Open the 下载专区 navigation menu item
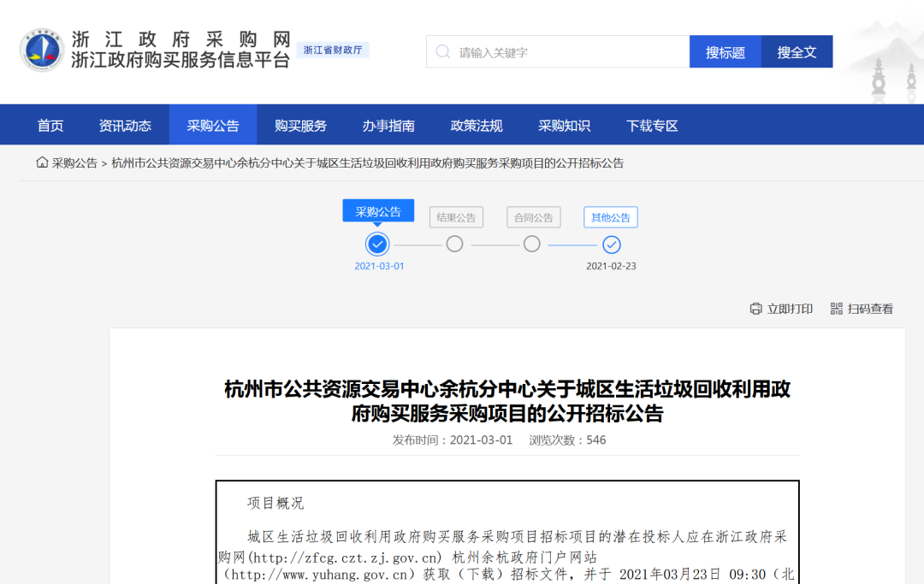924x584 pixels. coord(652,126)
